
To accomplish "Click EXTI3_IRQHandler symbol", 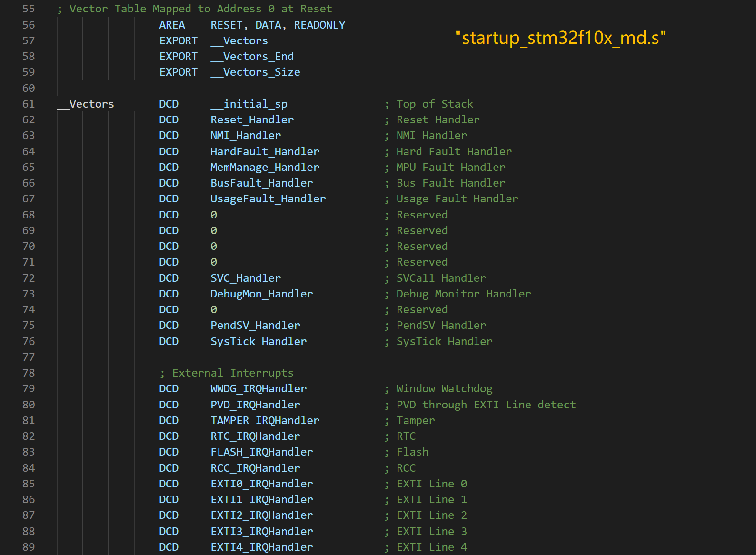I will [x=262, y=532].
